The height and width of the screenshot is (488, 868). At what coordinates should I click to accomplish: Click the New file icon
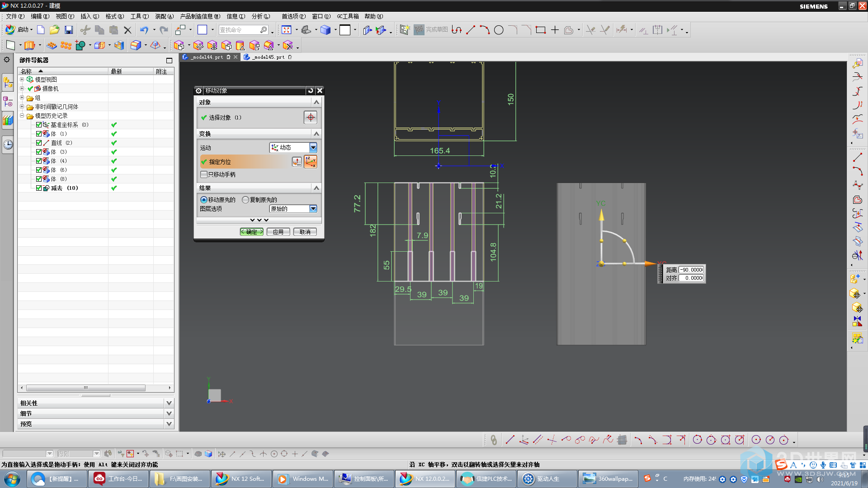pyautogui.click(x=41, y=30)
